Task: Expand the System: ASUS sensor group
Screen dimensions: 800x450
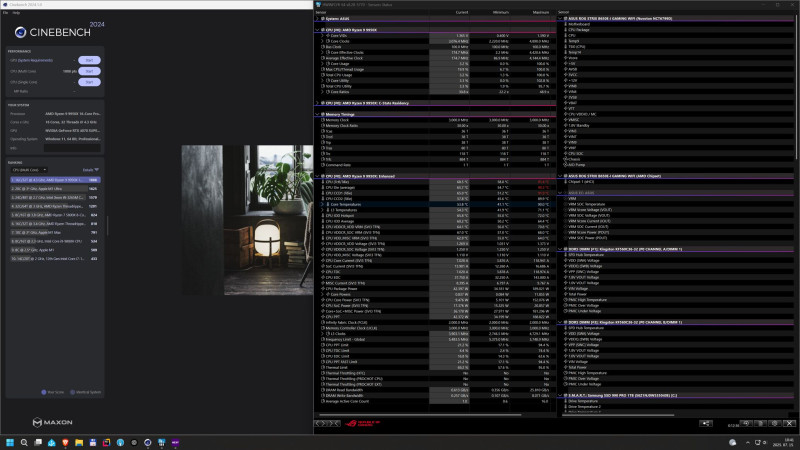Action: [317, 18]
